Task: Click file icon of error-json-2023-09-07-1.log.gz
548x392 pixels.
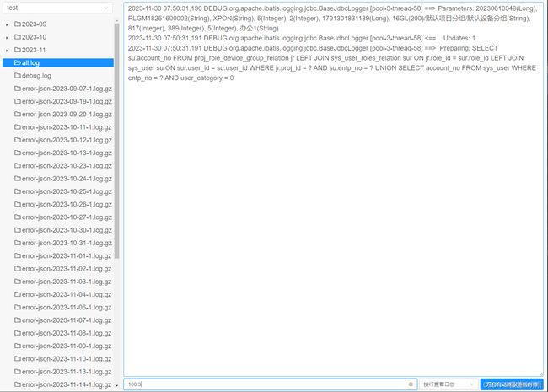Action: (18, 89)
